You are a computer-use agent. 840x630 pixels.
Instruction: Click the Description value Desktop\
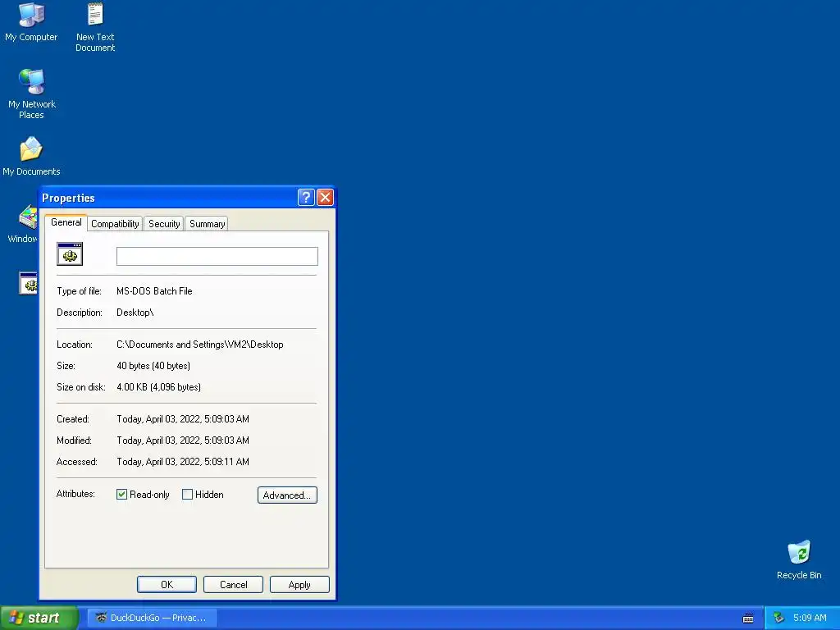[x=135, y=313]
